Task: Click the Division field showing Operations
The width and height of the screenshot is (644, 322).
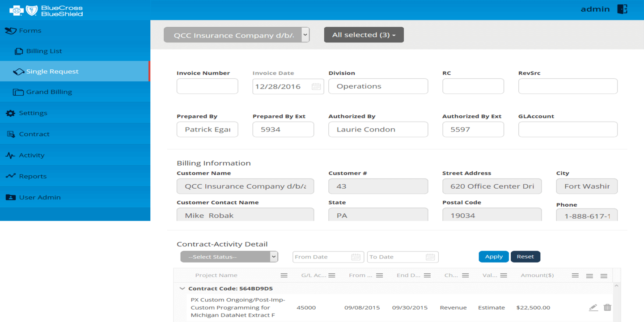Action: [378, 86]
